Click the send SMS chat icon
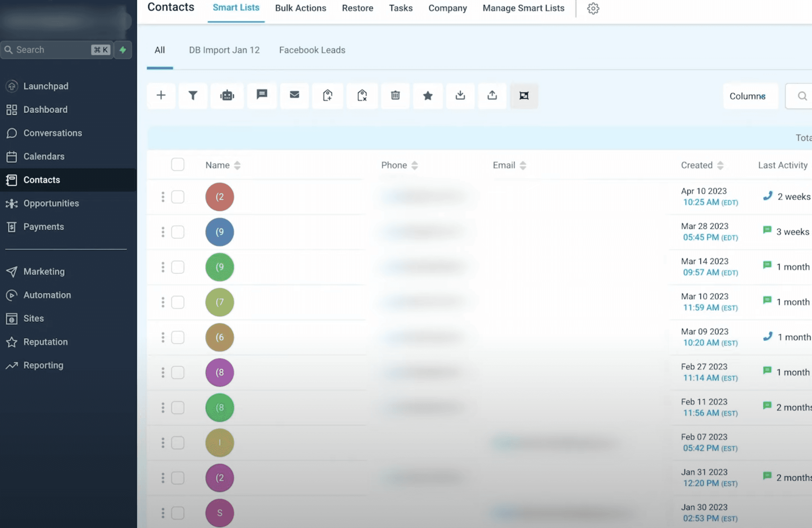812x528 pixels. [262, 95]
